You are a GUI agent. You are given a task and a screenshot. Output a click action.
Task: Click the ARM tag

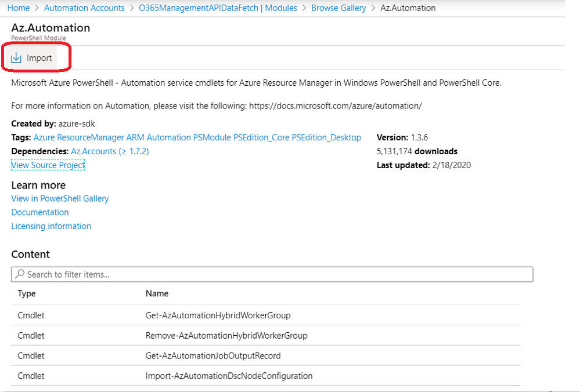(135, 137)
